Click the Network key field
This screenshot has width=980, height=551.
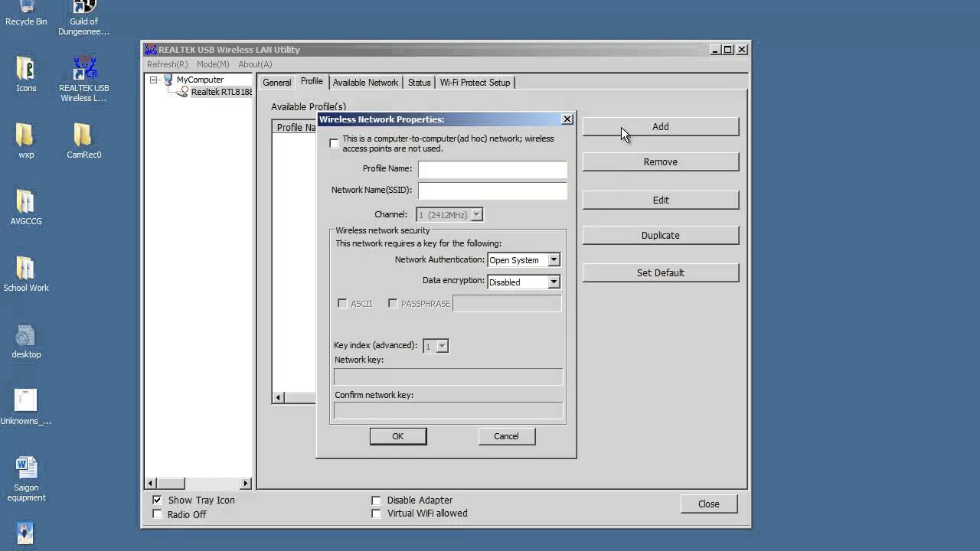[449, 377]
